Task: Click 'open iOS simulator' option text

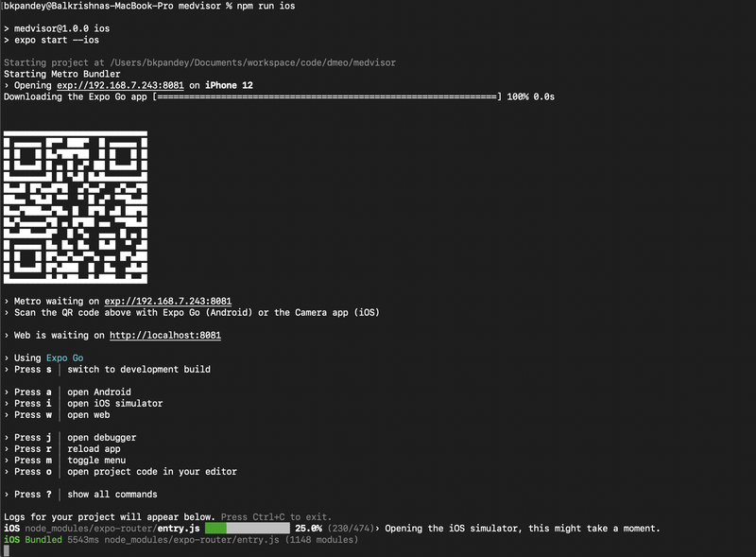Action: click(114, 403)
